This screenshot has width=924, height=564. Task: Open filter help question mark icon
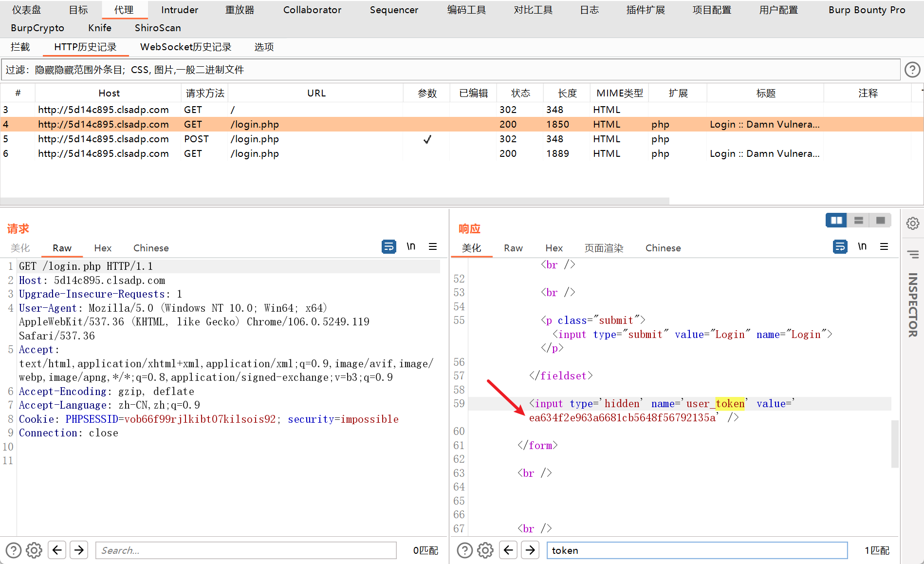point(912,70)
